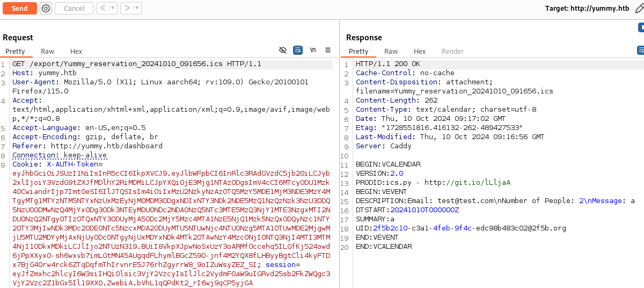Toggle show non-printable characters (\n)
The width and height of the screenshot is (644, 288).
[313, 51]
